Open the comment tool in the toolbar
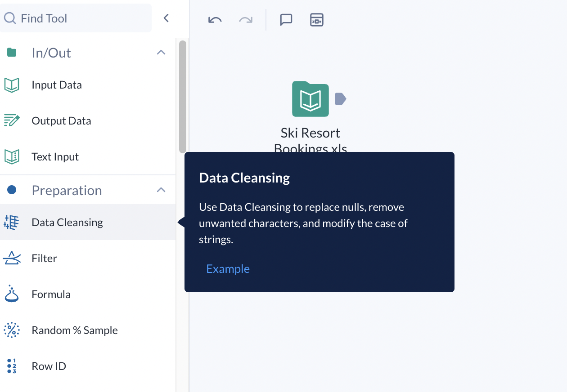Viewport: 567px width, 392px height. [x=286, y=20]
